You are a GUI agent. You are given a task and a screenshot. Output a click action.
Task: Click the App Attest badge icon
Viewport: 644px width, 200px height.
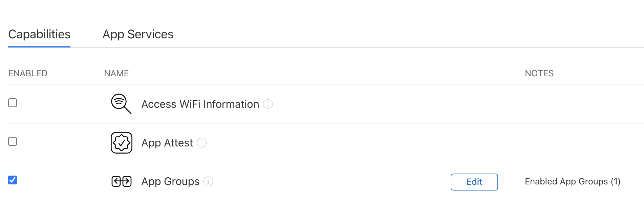122,143
